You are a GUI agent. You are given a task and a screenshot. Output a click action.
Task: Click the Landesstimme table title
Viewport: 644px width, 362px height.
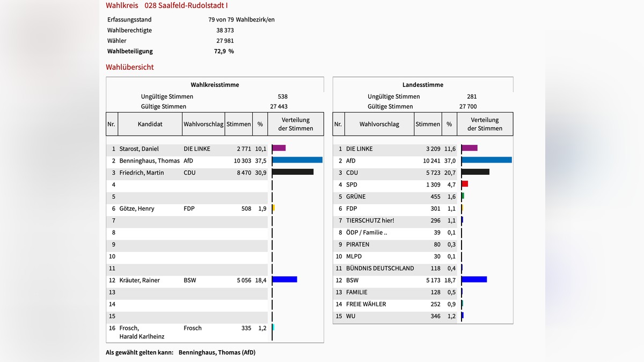pos(423,85)
